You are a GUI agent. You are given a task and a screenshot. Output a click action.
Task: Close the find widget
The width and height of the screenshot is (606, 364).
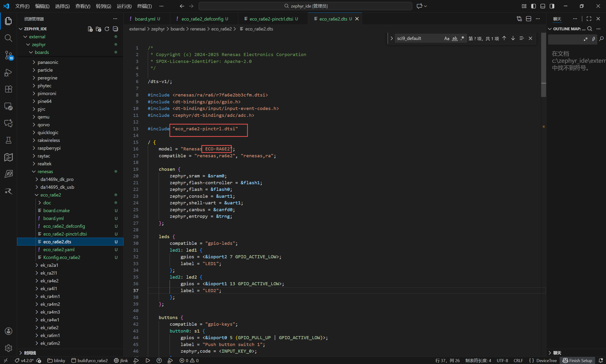pos(530,38)
